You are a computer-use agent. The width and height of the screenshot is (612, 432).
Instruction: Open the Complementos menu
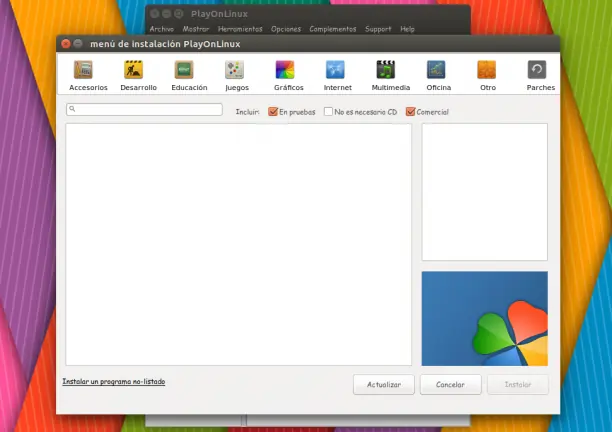pyautogui.click(x=333, y=29)
